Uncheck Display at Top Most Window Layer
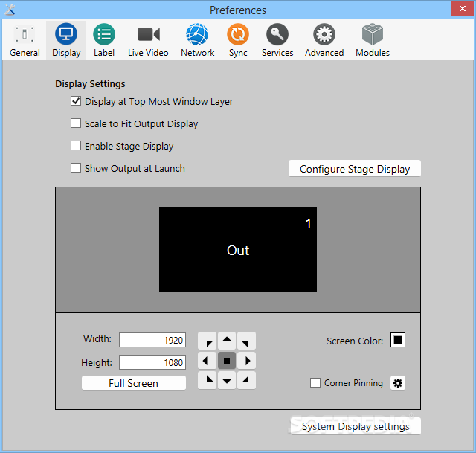Image resolution: width=476 pixels, height=453 pixels. click(x=76, y=101)
